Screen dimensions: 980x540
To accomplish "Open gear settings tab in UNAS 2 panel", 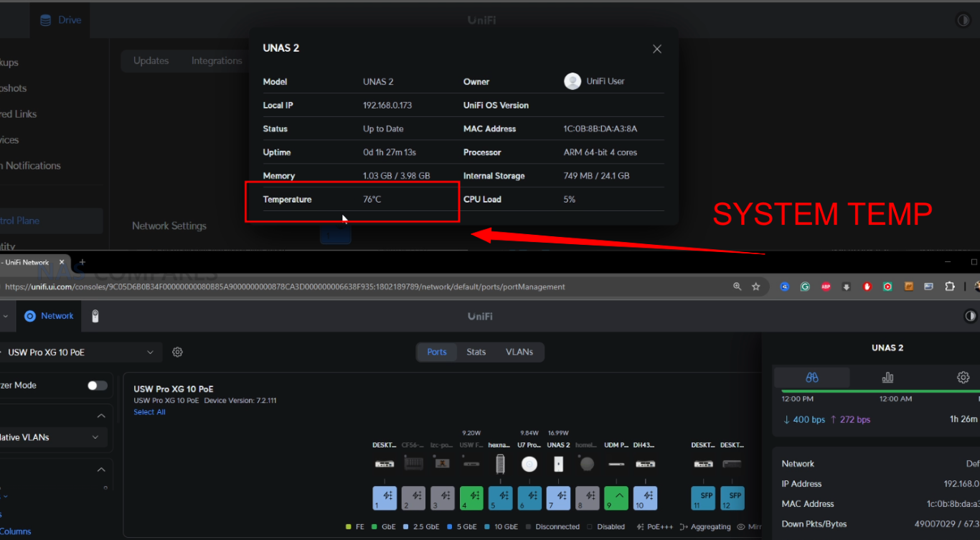I will 963,377.
